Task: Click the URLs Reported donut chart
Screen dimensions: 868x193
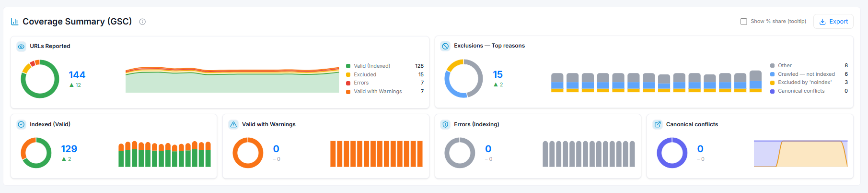Action: click(40, 79)
